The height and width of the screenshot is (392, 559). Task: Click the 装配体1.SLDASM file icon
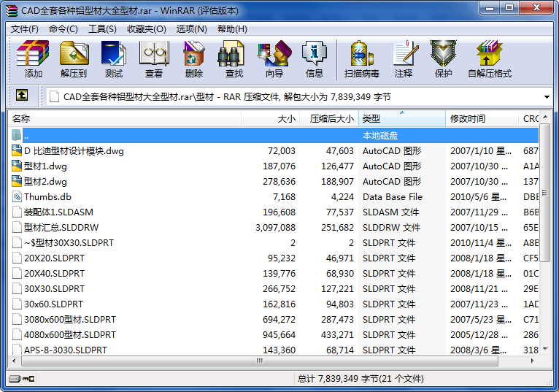click(x=17, y=212)
